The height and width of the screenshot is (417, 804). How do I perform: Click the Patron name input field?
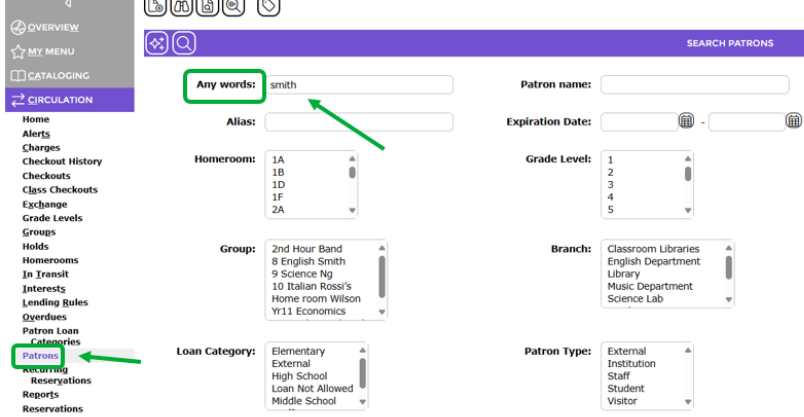tap(695, 85)
